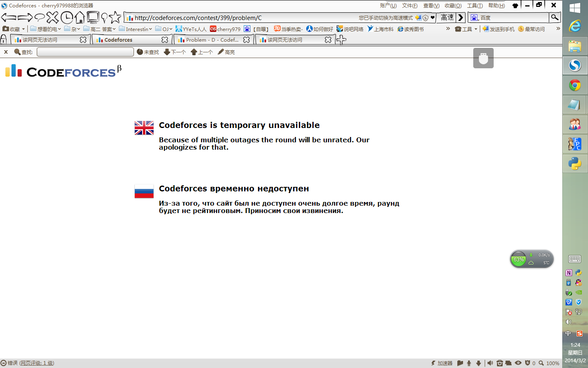Click the Windows Start button

[x=575, y=8]
